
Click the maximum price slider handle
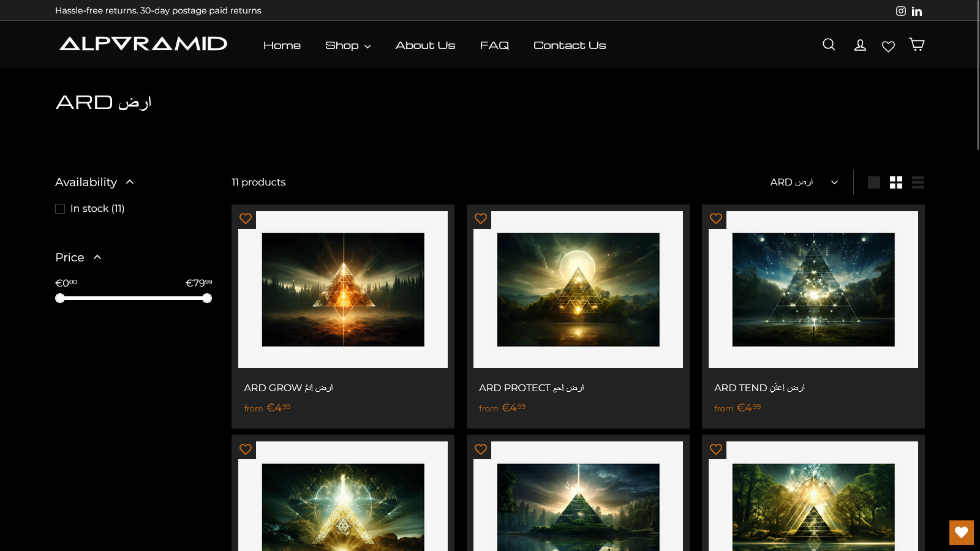click(207, 298)
